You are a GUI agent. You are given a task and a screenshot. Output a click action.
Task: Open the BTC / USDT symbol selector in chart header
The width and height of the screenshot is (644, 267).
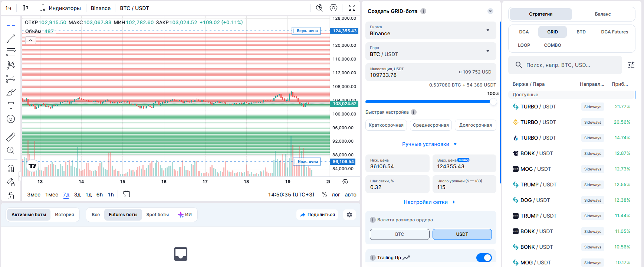tap(134, 8)
